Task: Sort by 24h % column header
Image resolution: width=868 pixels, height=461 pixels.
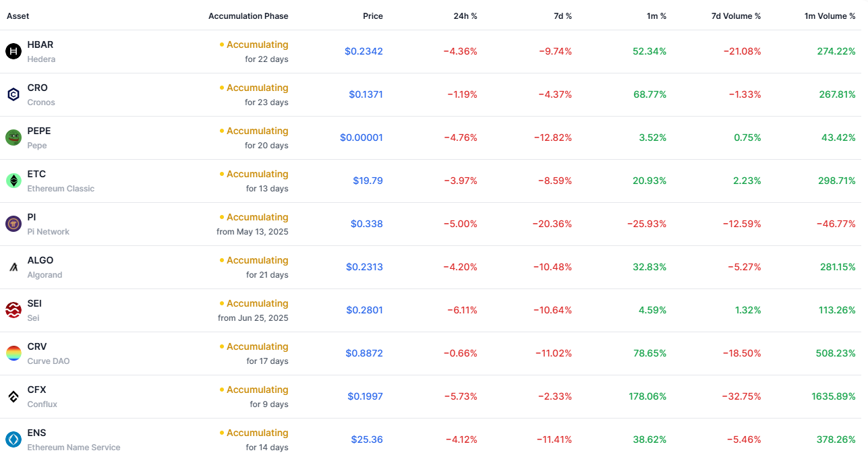Action: tap(465, 16)
